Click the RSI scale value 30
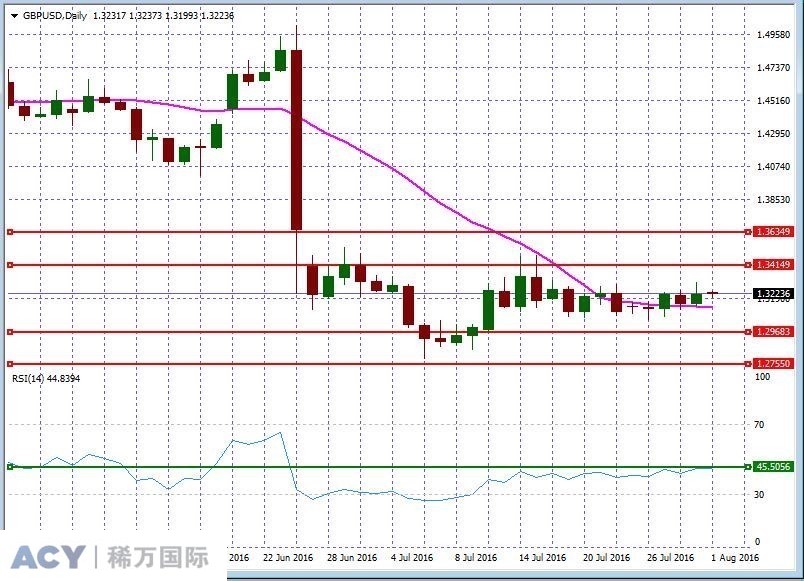The width and height of the screenshot is (804, 581). tap(759, 494)
